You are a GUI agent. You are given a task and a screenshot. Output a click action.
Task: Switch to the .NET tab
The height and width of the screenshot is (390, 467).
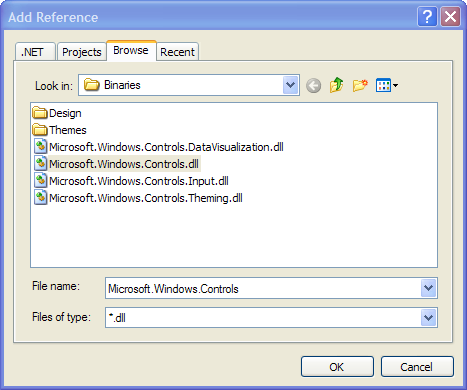[x=35, y=52]
